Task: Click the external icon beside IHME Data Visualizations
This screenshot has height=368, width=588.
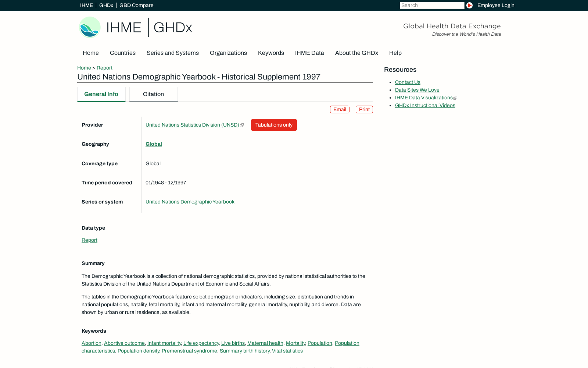Action: 455,98
